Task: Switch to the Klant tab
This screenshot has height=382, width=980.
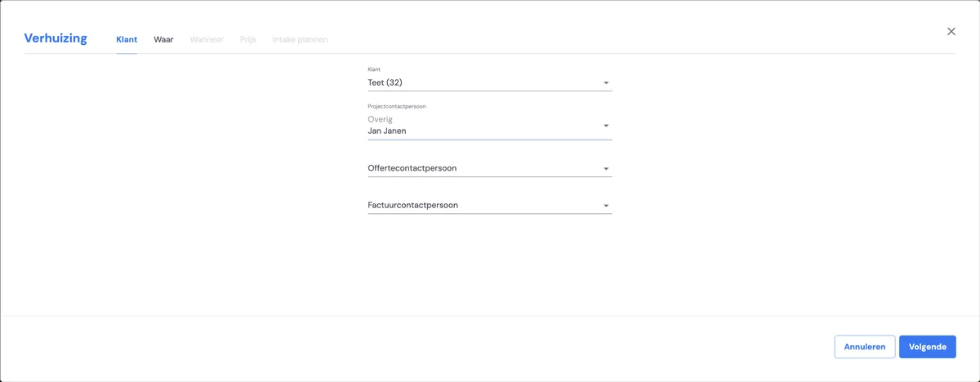Action: pos(127,39)
